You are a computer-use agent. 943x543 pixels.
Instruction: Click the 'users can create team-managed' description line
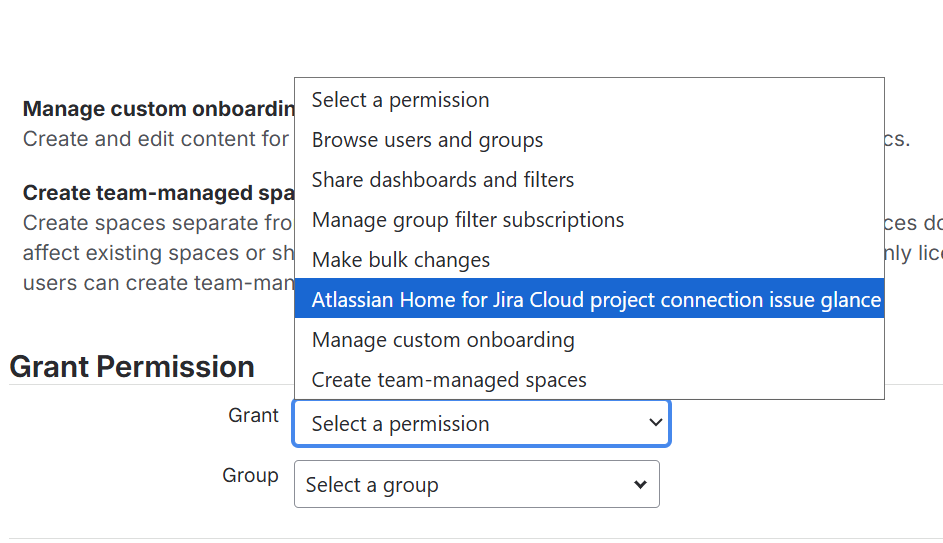(155, 283)
